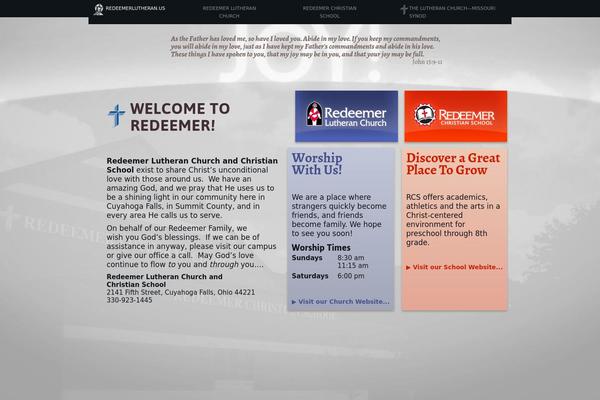The height and width of the screenshot is (400, 600).
Task: Click the 11:15 am worship time
Action: [352, 266]
